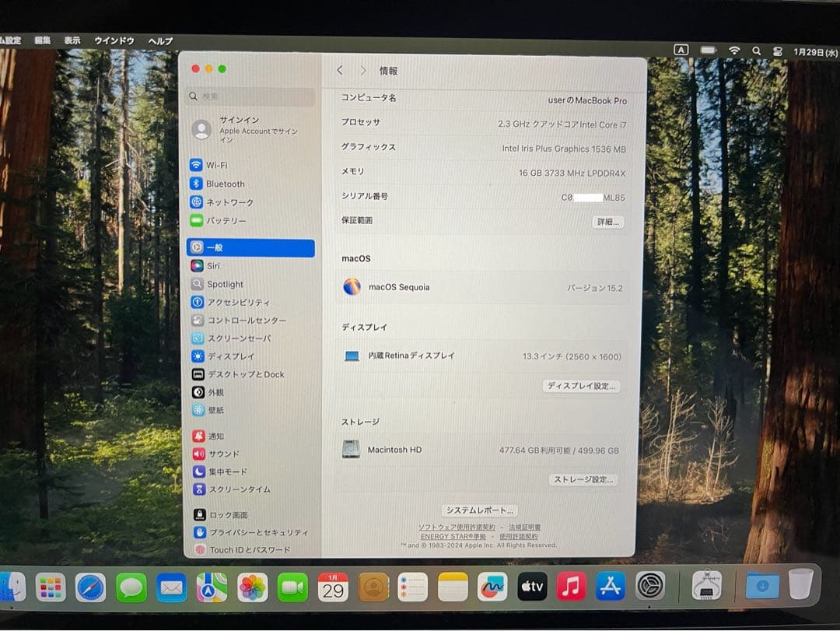
Task: Open Spotlight search in menu bar
Action: pos(757,51)
